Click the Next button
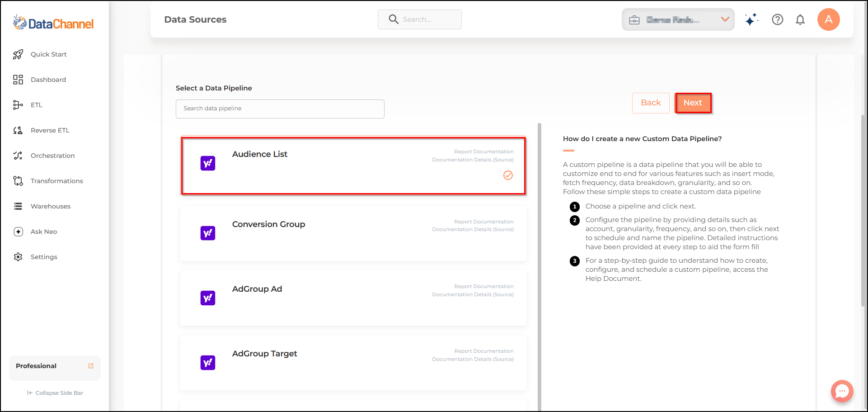Image resolution: width=868 pixels, height=412 pixels. point(693,103)
